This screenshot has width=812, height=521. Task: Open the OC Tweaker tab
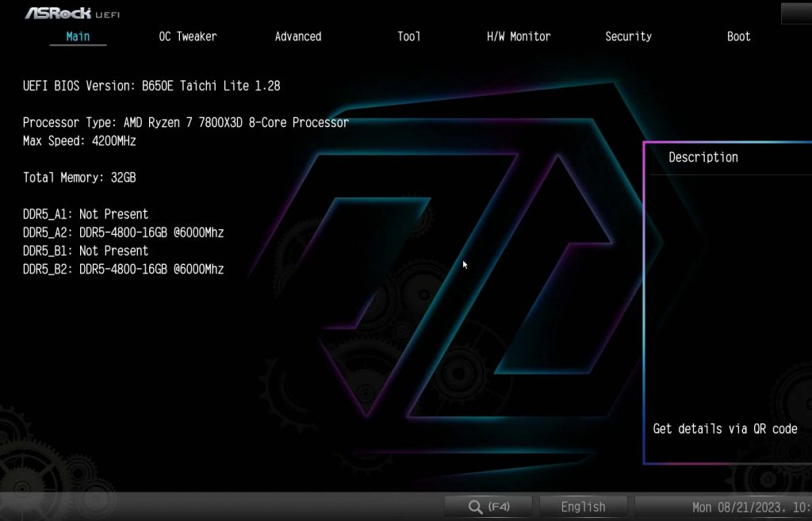click(x=188, y=36)
